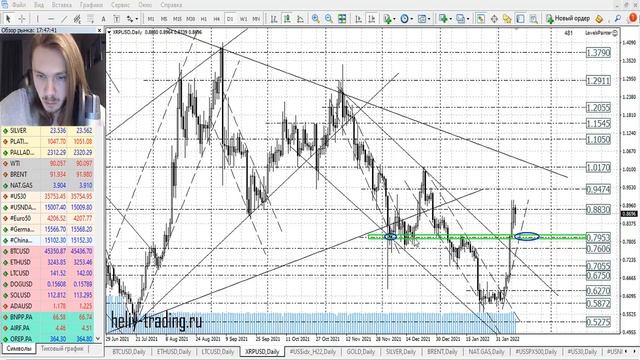Switch to W1 weekly timeframe
This screenshot has width=640, height=360.
(243, 19)
